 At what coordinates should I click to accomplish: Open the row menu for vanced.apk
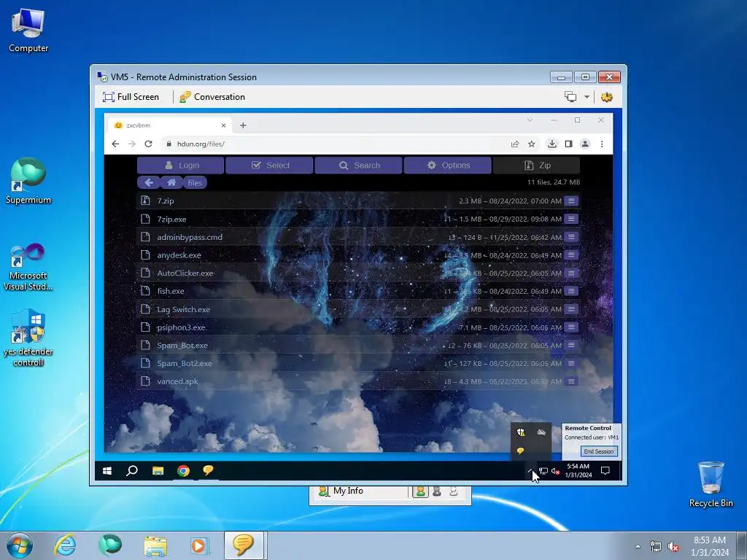click(571, 381)
